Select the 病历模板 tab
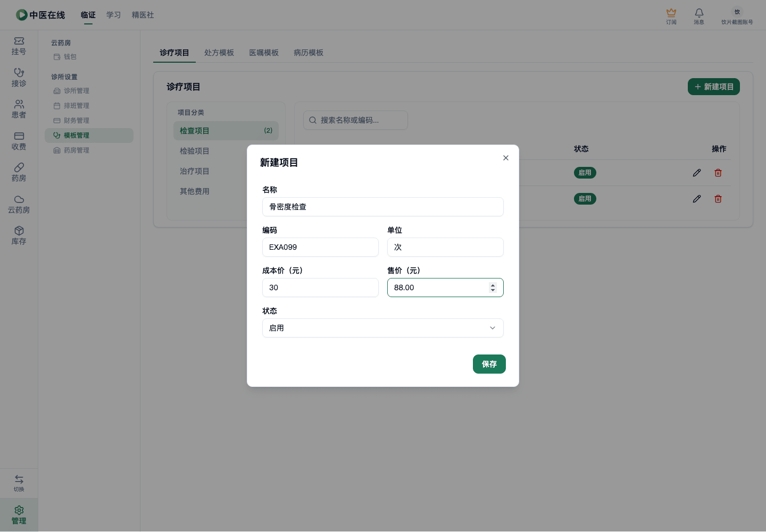766x532 pixels. 309,53
